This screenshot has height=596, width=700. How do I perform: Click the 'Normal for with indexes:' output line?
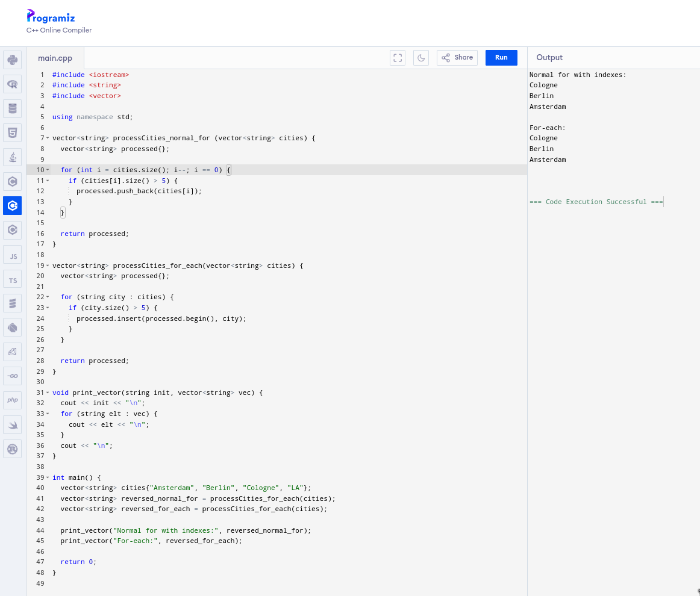[578, 75]
